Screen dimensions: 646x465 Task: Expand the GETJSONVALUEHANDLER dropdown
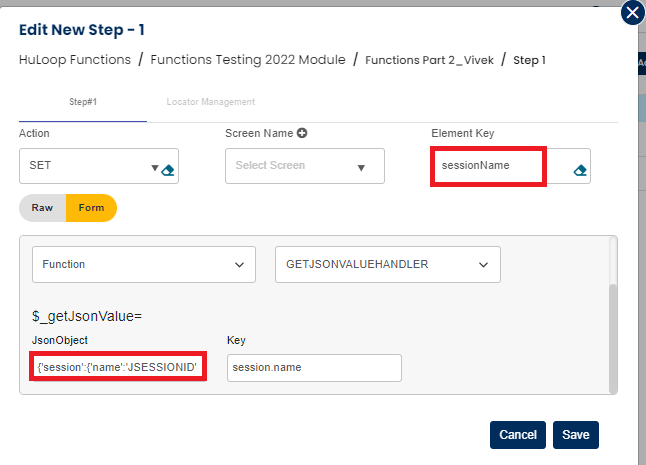tap(387, 265)
